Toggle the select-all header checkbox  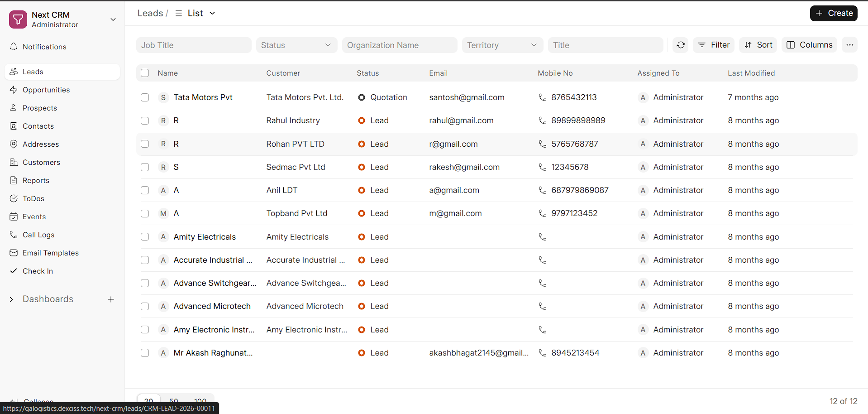tap(145, 73)
